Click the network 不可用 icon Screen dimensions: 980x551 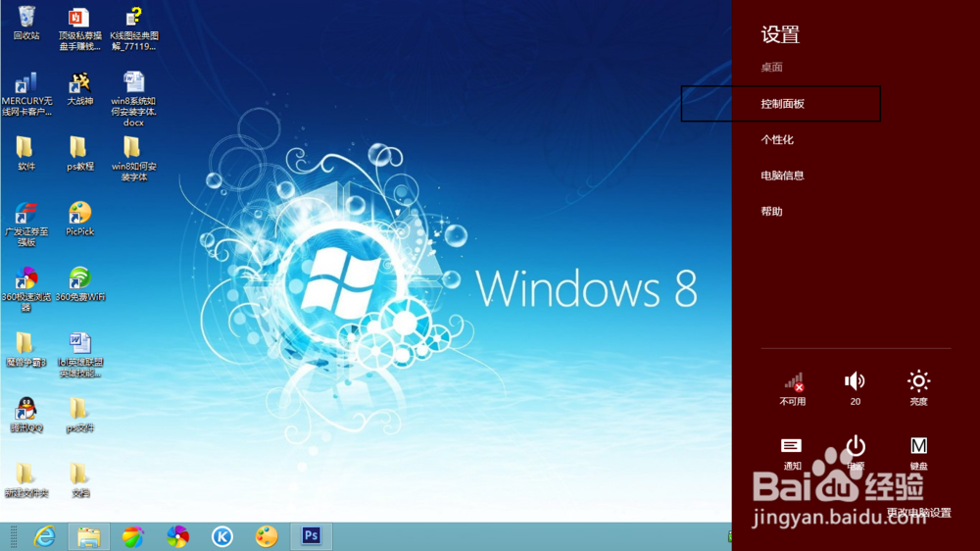pos(793,388)
